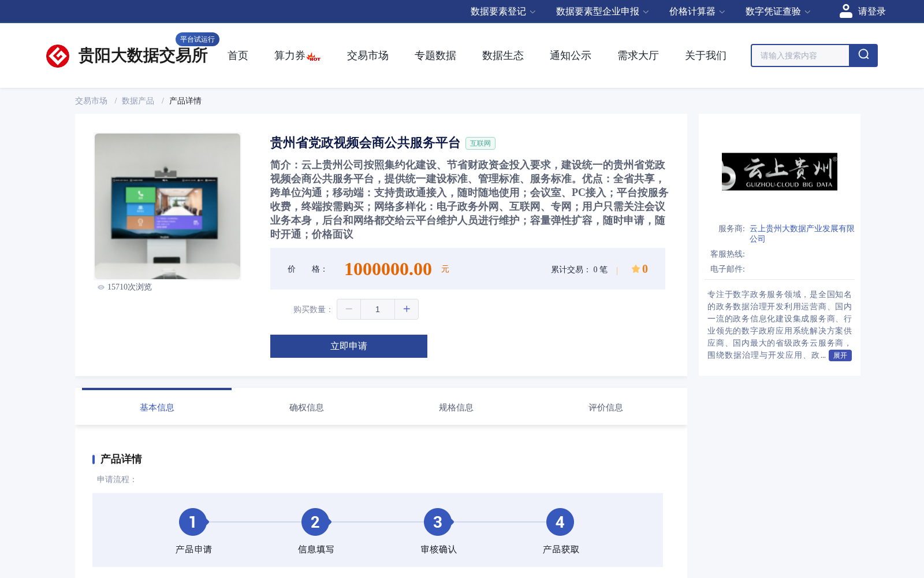Click the 累计交易 count text

coord(579,269)
